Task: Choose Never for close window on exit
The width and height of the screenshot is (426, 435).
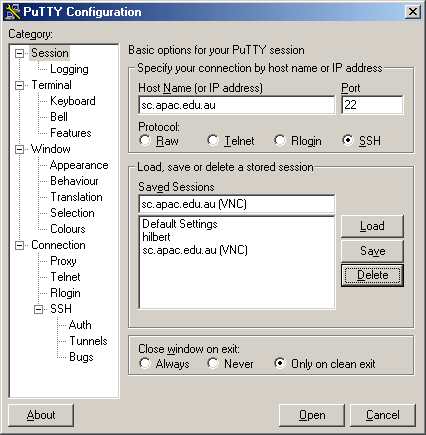Action: tap(213, 363)
